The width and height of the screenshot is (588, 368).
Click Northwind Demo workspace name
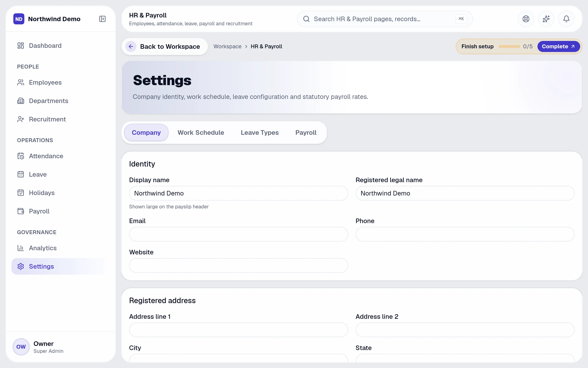(54, 19)
